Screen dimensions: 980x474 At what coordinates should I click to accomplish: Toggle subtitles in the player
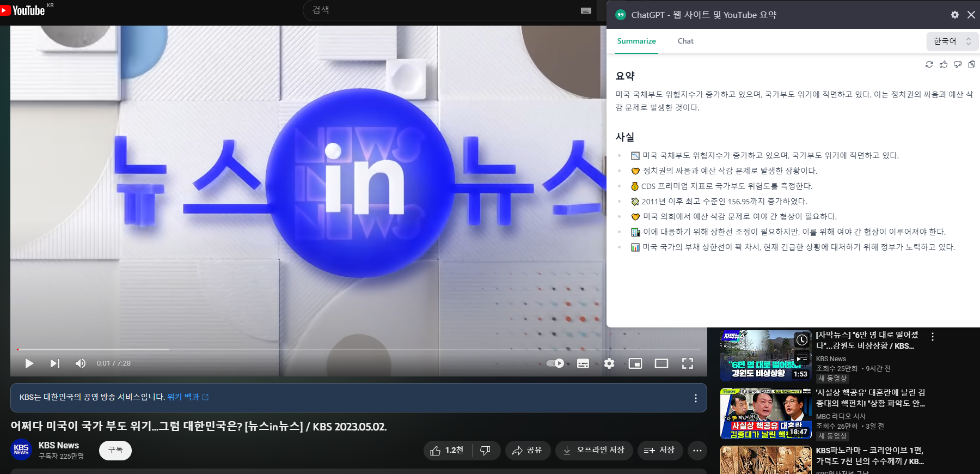(x=583, y=363)
